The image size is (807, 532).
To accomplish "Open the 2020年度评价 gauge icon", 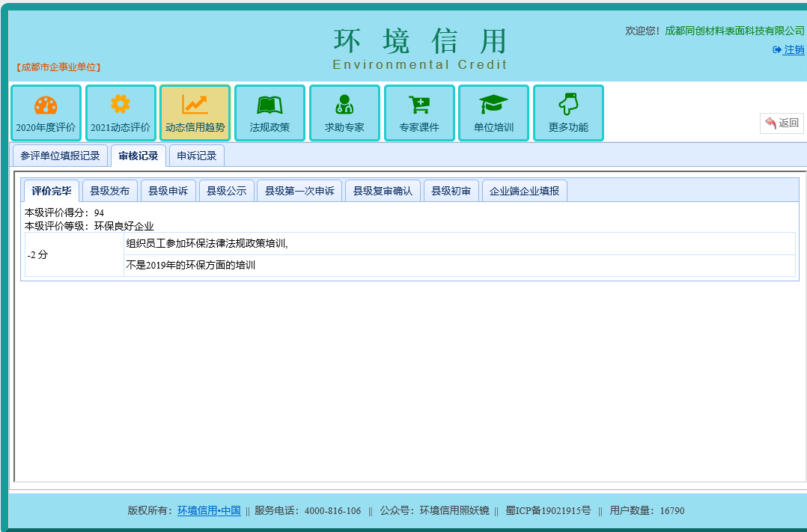I will (x=46, y=106).
